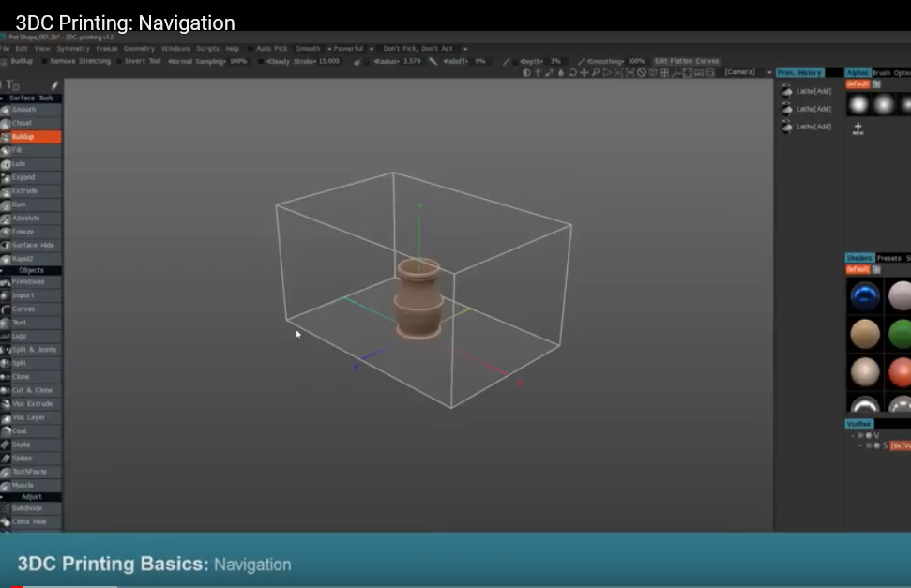Select the Import tool
Image resolution: width=911 pixels, height=588 pixels.
[31, 295]
